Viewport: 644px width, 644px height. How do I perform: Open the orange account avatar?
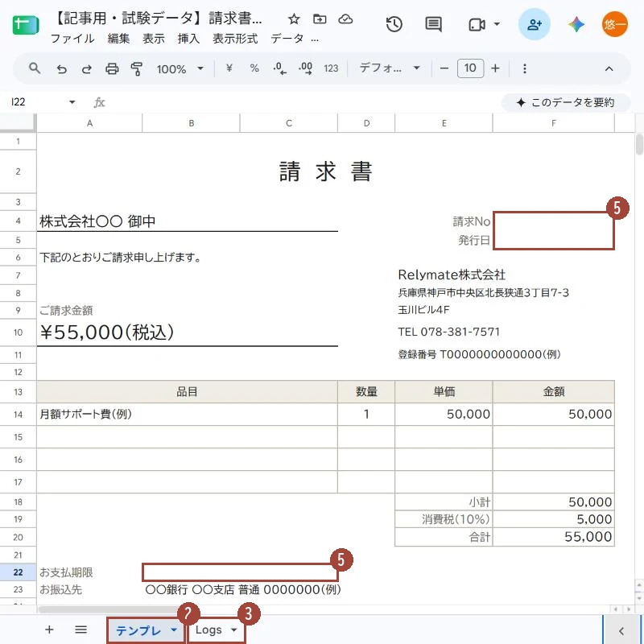point(615,24)
